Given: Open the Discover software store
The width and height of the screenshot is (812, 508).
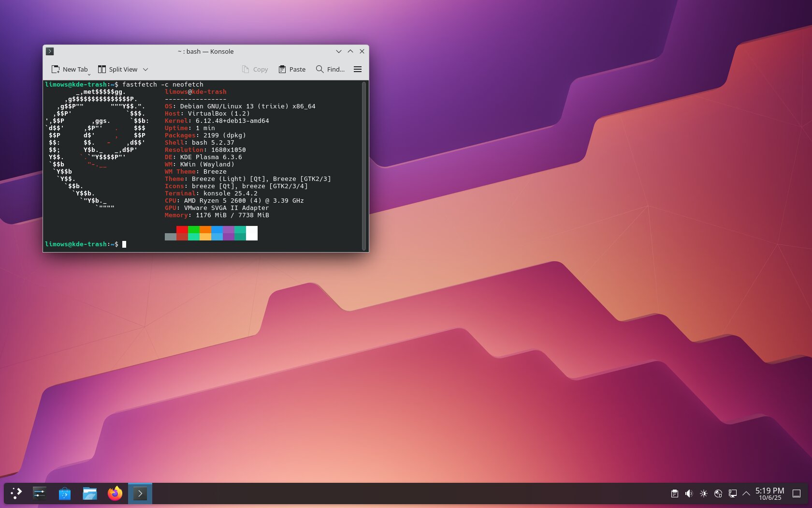Looking at the screenshot, I should click(65, 493).
